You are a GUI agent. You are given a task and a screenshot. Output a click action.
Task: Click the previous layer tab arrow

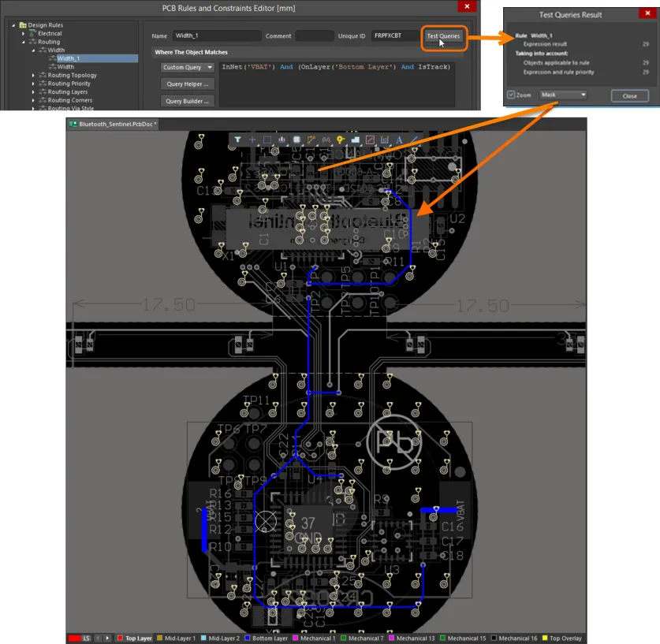[98, 638]
